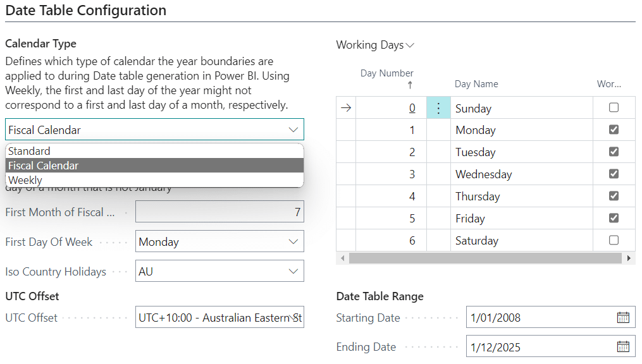This screenshot has width=642, height=364.
Task: Uncheck the Monday working day checkbox
Action: pos(614,130)
